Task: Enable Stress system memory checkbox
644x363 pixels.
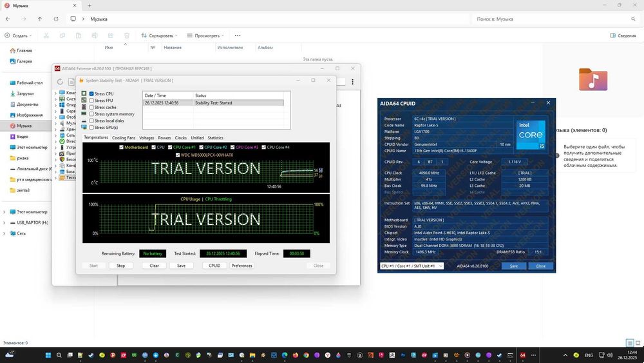Action: point(91,114)
